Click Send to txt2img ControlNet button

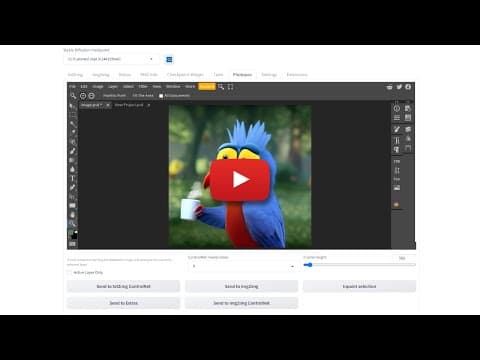[123, 286]
